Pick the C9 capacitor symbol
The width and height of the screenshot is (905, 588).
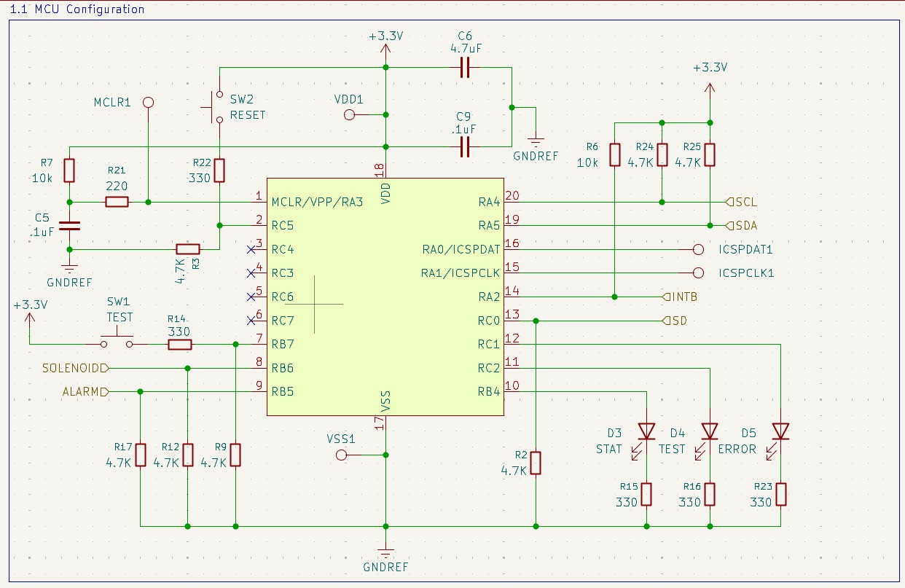click(x=465, y=148)
